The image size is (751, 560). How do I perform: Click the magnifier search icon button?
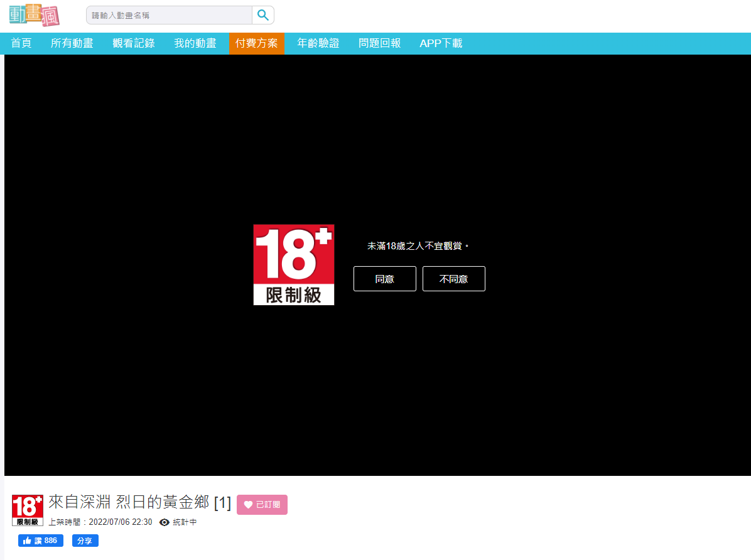point(263,15)
